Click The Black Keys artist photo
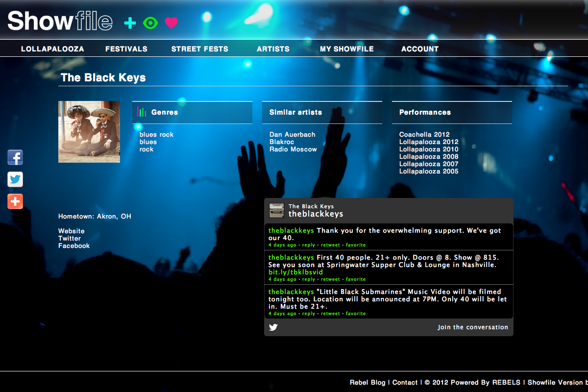This screenshot has width=588, height=392. (x=89, y=132)
